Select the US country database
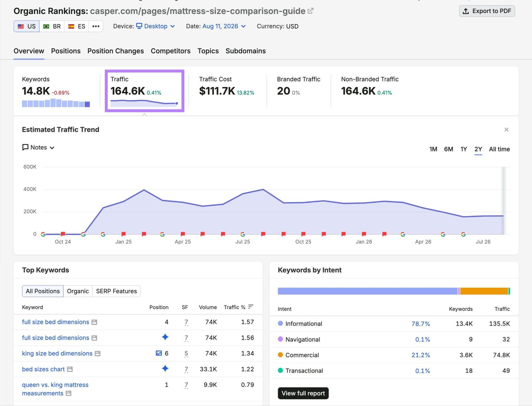The width and height of the screenshot is (532, 406). (x=27, y=26)
